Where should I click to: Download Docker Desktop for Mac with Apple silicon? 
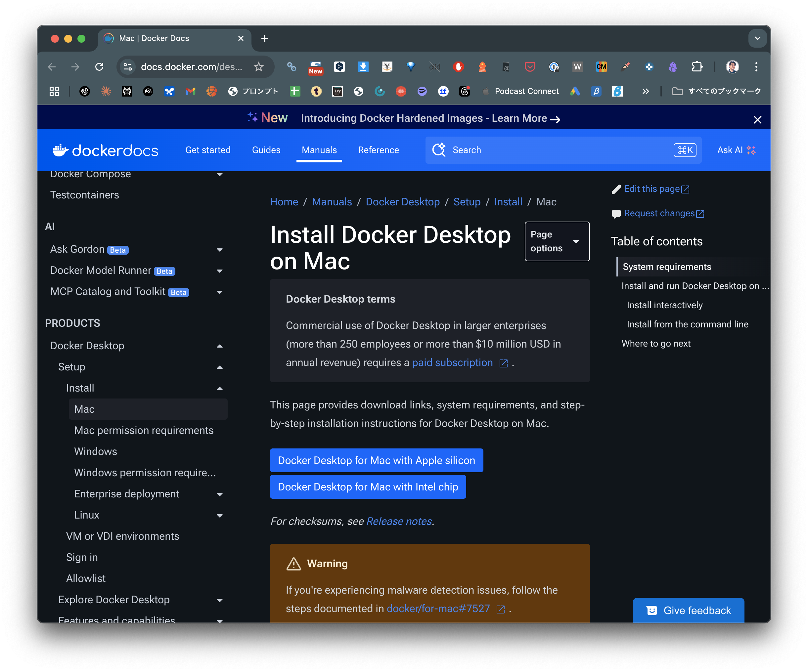pos(376,460)
